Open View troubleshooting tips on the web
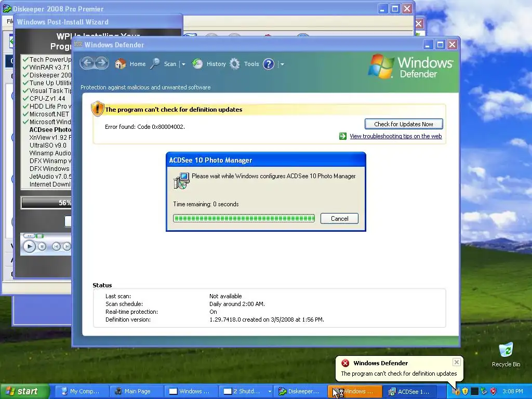 tap(395, 136)
